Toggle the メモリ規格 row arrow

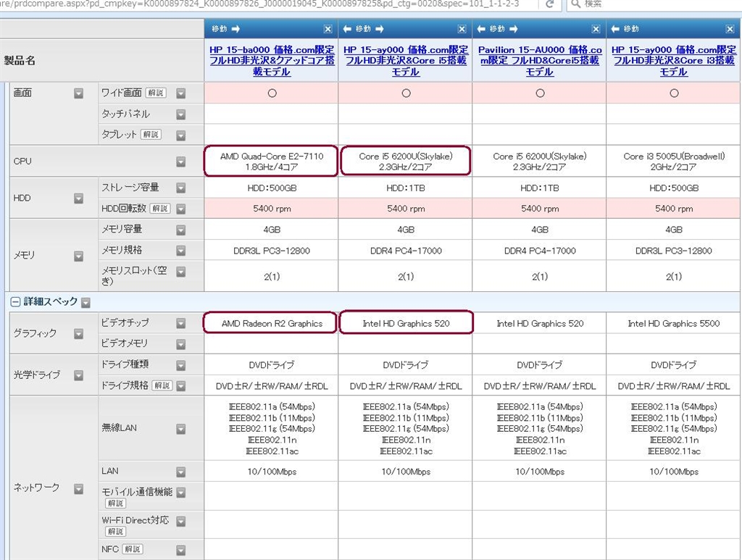coord(180,251)
